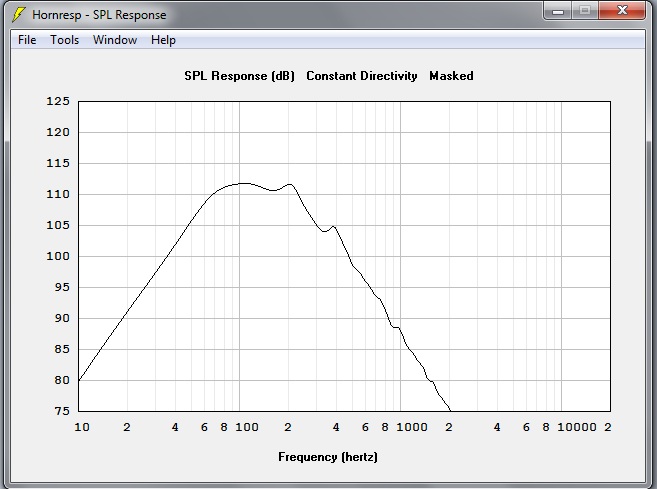Click the 100 Hz frequency axis label
The height and width of the screenshot is (489, 657).
point(247,427)
